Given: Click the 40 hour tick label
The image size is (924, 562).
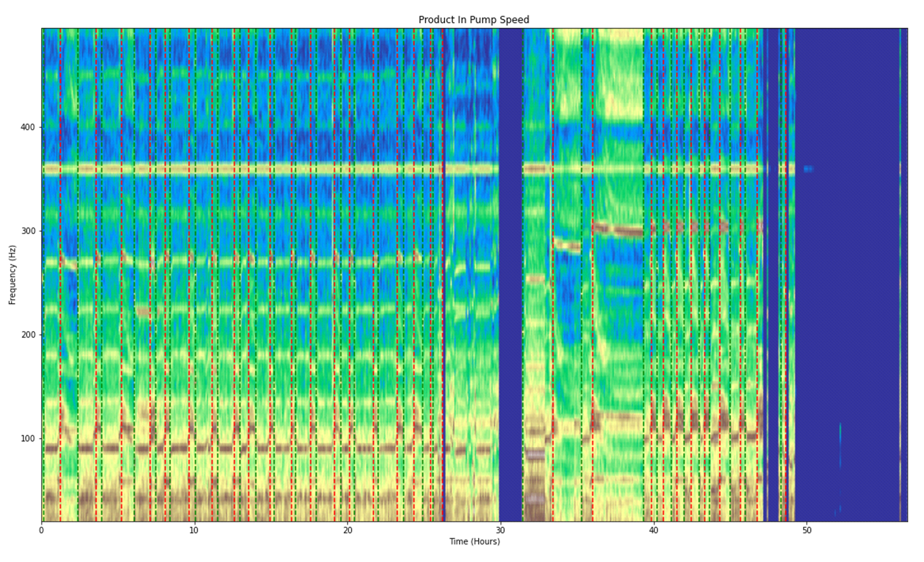Looking at the screenshot, I should pyautogui.click(x=653, y=530).
